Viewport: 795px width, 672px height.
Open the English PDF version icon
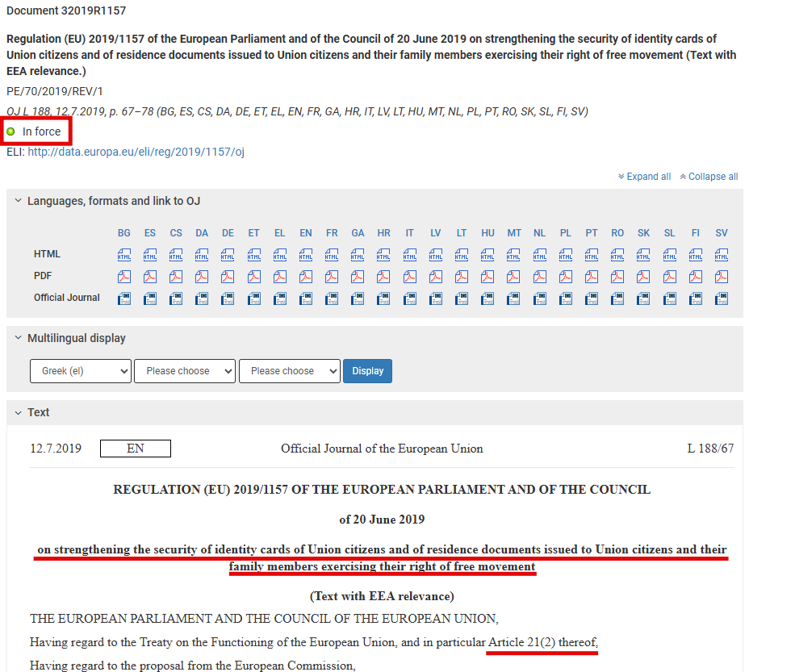[x=306, y=277]
